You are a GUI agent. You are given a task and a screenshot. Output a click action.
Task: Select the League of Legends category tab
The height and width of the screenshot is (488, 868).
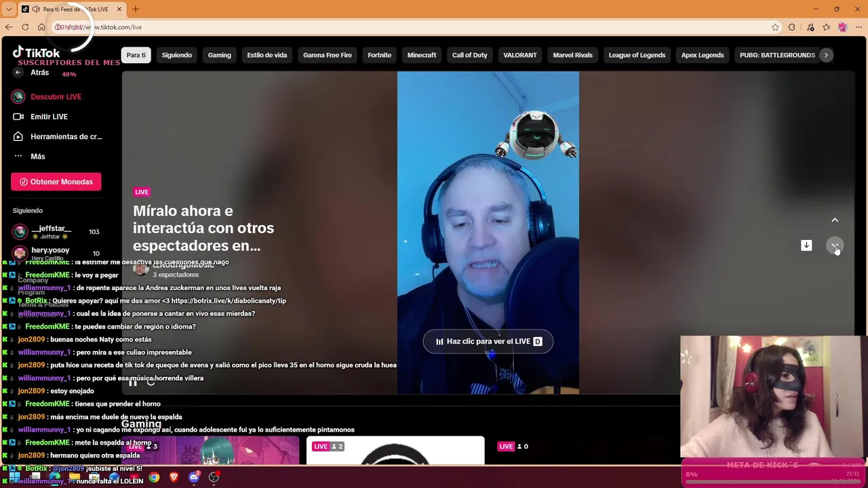click(636, 55)
